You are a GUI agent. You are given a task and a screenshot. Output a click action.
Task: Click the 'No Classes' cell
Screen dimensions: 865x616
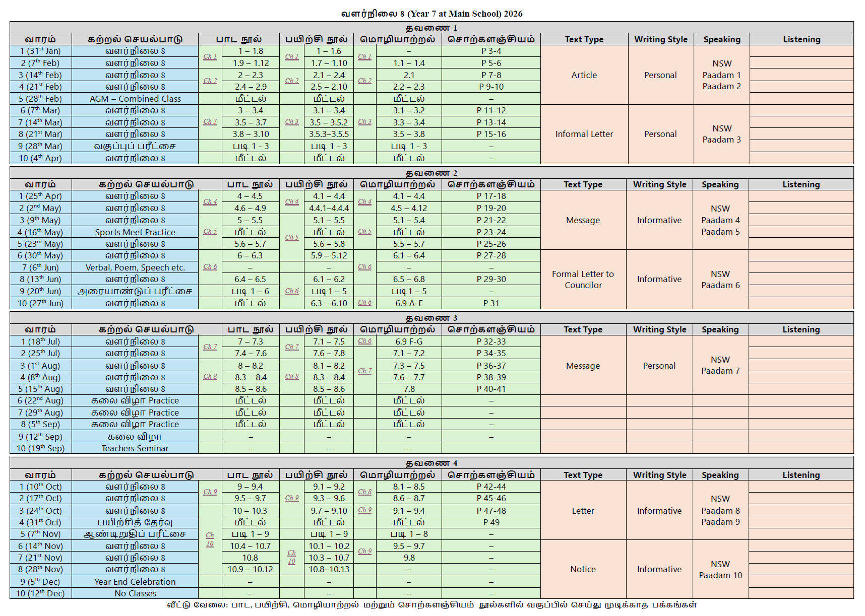tap(135, 593)
